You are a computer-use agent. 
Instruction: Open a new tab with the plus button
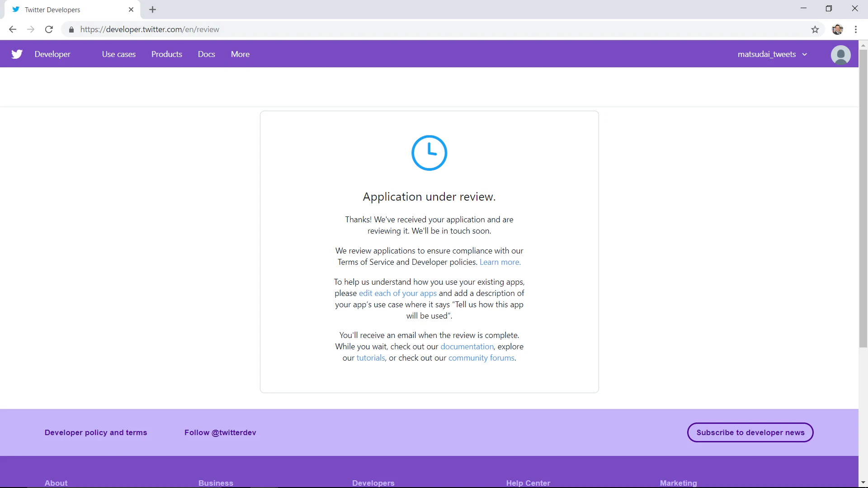pyautogui.click(x=153, y=9)
